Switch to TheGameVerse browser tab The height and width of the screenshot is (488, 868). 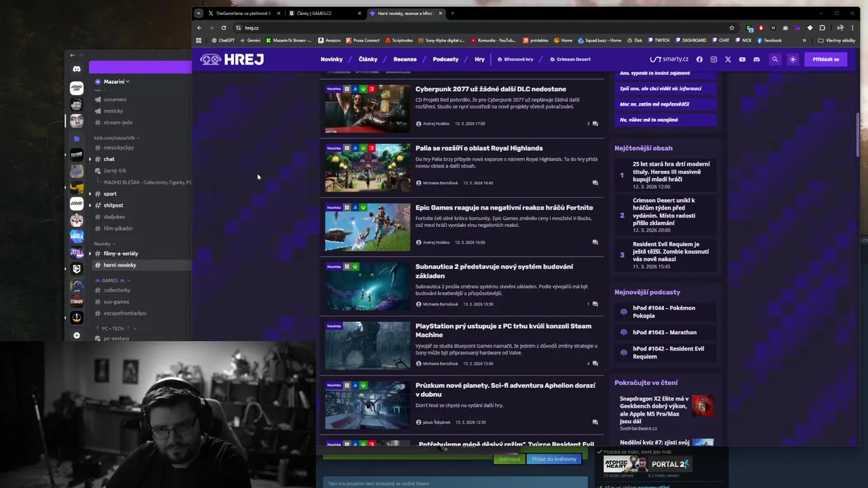(245, 13)
